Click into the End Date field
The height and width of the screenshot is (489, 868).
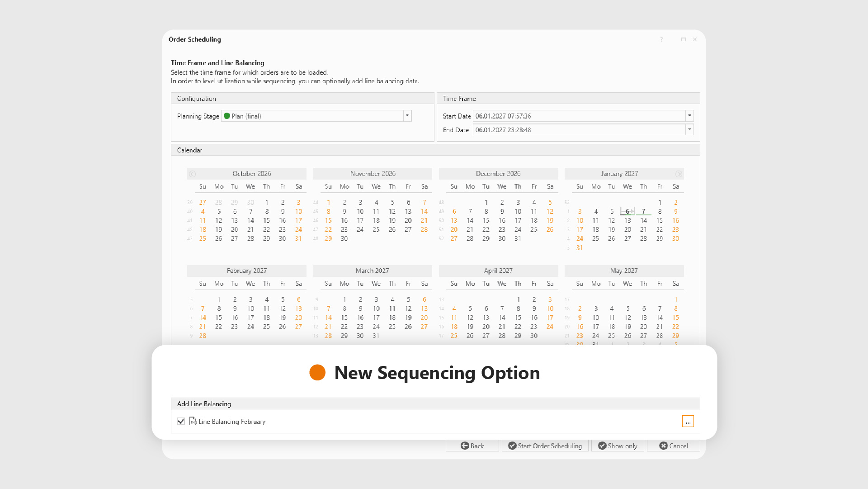pyautogui.click(x=579, y=130)
